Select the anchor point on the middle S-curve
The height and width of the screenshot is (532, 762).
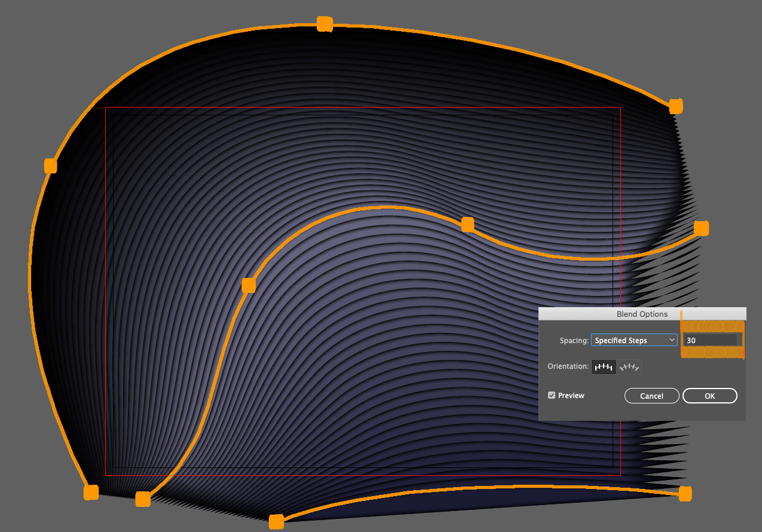(249, 286)
